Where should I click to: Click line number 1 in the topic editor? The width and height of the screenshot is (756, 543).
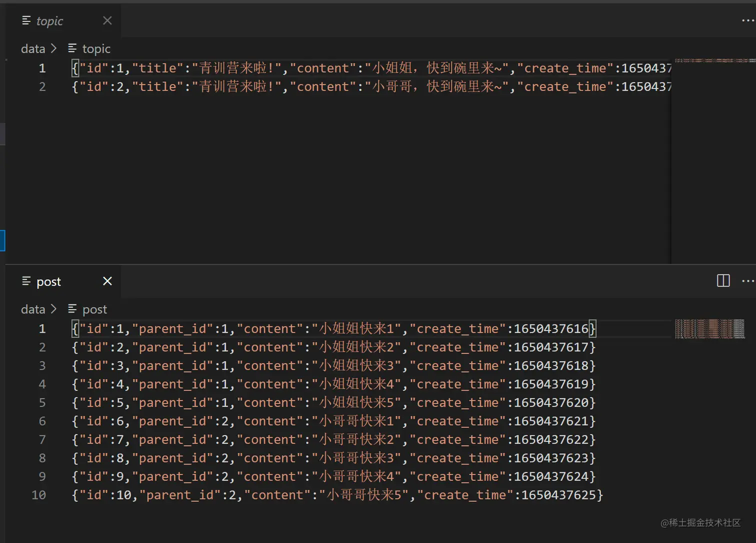coord(42,68)
